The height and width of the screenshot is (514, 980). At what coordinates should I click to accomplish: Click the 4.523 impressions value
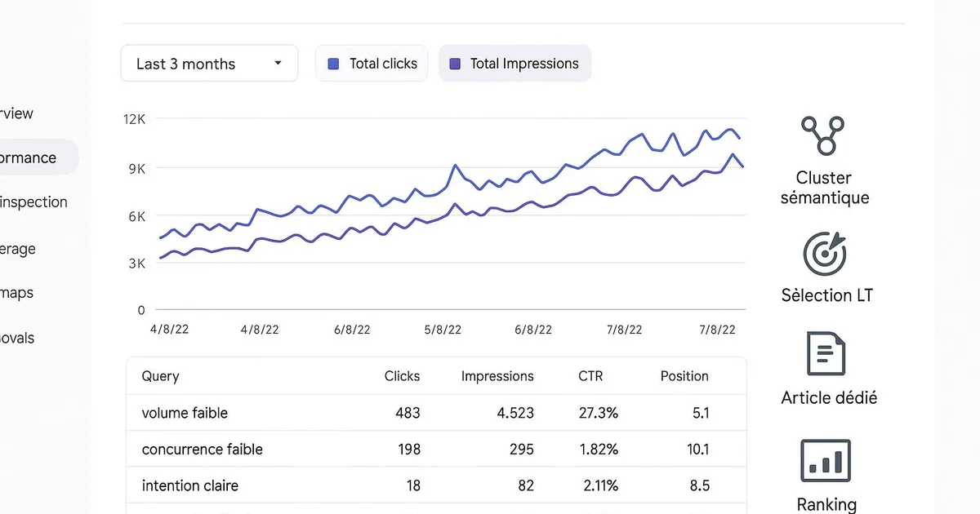515,413
